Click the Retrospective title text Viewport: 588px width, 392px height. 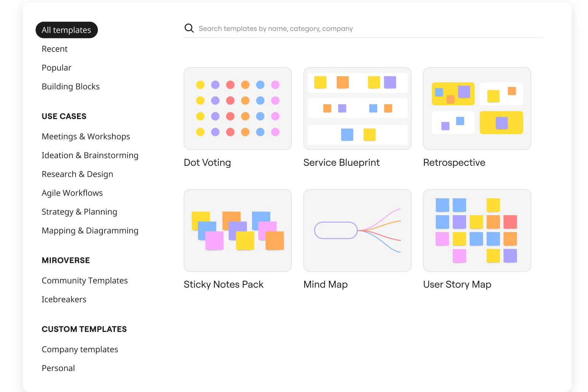pyautogui.click(x=454, y=163)
